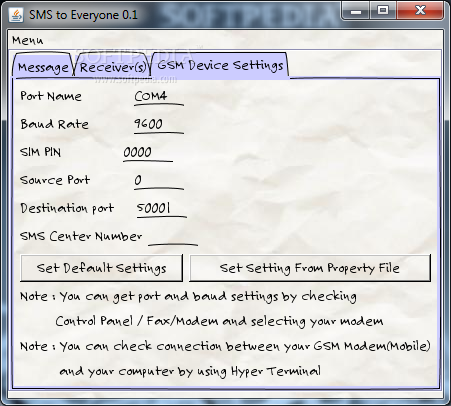Click the 'SMS to Everyone 0.1' window title
The width and height of the screenshot is (451, 406).
tap(83, 15)
